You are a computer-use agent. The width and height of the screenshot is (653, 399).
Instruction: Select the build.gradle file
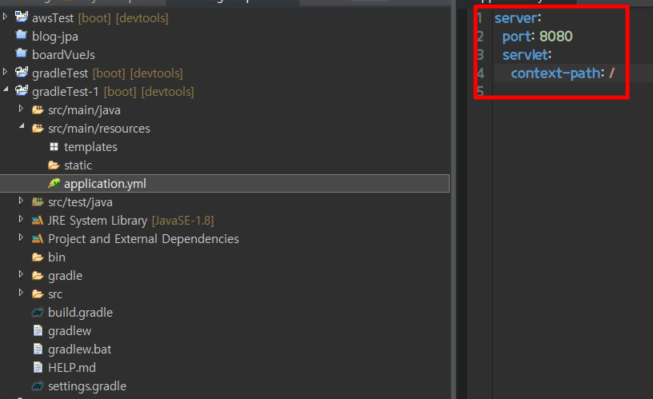pos(80,313)
